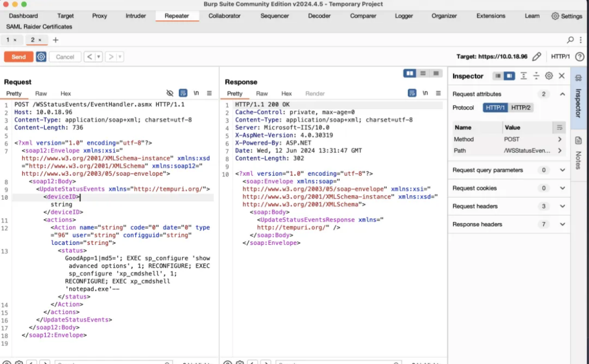
Task: Switch request view to Hex
Action: [x=66, y=94]
